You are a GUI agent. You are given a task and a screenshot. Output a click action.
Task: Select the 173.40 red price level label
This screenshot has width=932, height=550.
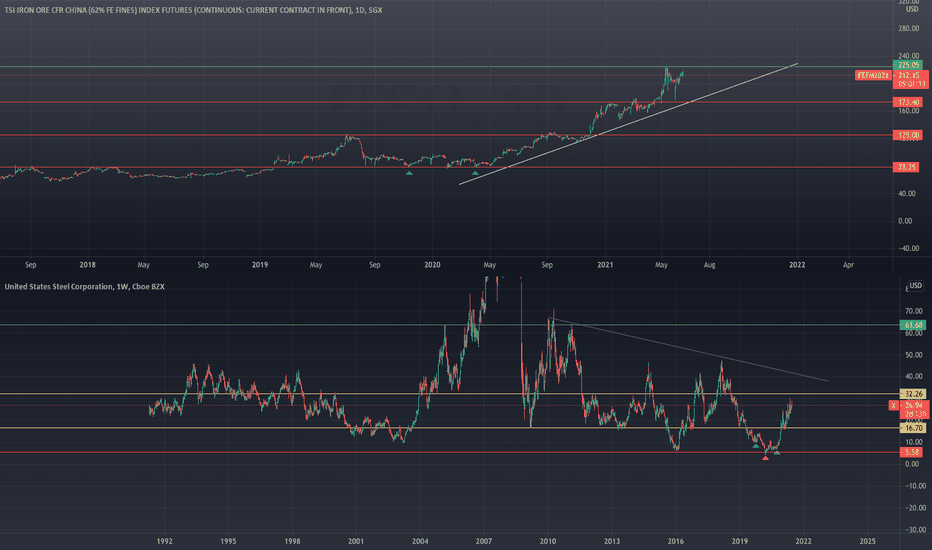(x=908, y=102)
